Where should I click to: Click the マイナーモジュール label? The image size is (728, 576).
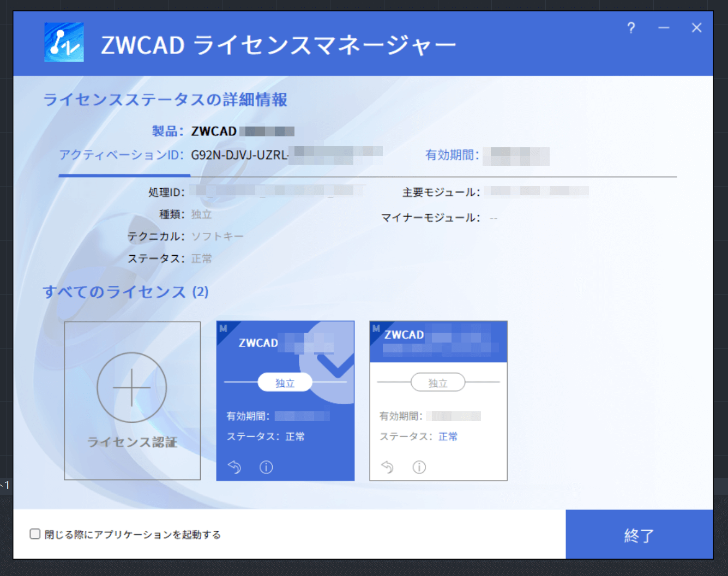pos(431,218)
